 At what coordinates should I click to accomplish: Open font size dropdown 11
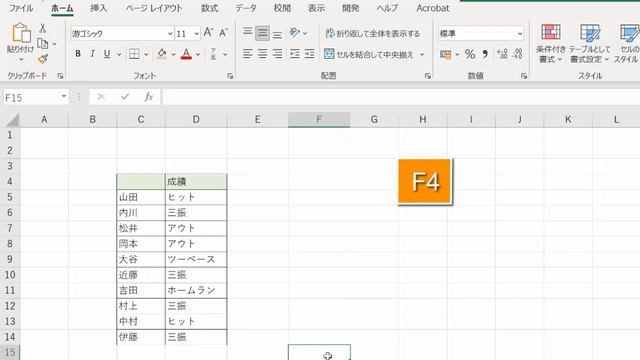pos(196,33)
